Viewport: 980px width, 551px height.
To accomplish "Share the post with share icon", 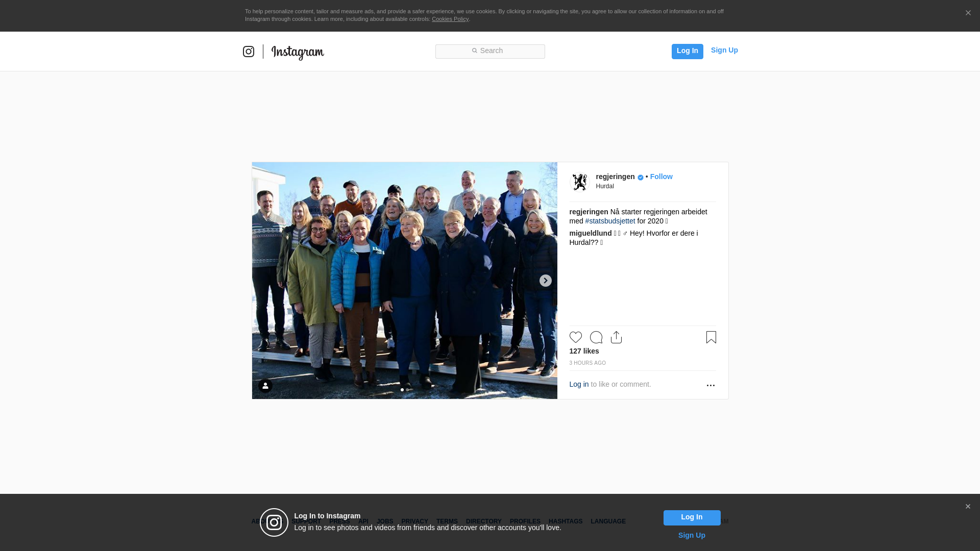I will point(617,337).
